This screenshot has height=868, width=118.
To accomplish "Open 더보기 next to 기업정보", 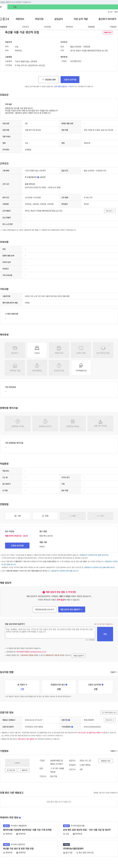I will (x=114, y=751).
